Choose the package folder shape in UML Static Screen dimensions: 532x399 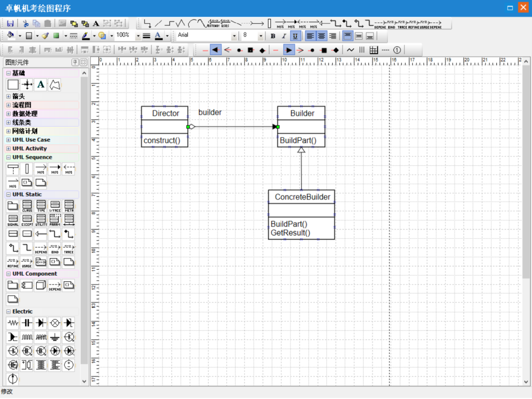[x=13, y=206]
